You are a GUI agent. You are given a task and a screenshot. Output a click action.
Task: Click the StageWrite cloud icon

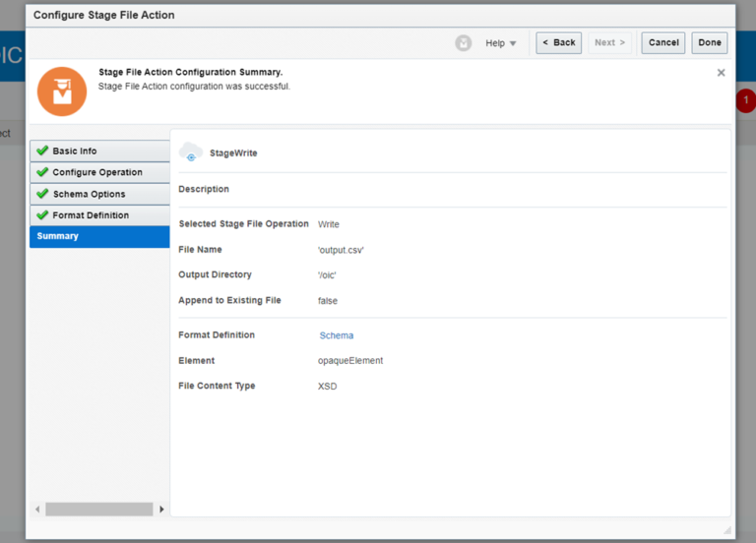pos(191,152)
